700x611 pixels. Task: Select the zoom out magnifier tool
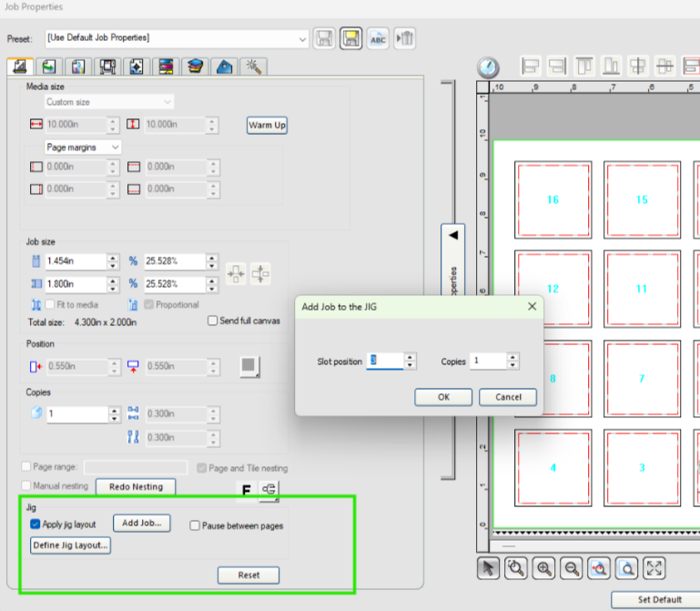572,568
